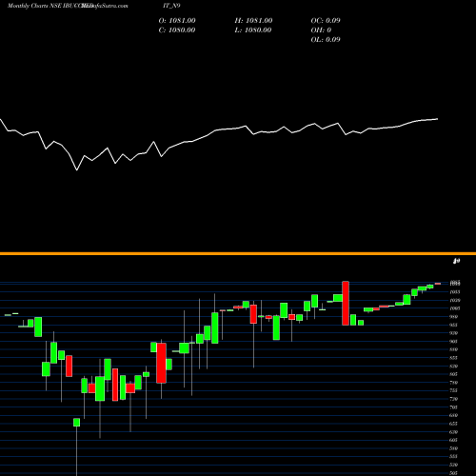Screen dimensions: 476x476
Task: Click the orange separator bar between charts
Action: tap(238, 253)
